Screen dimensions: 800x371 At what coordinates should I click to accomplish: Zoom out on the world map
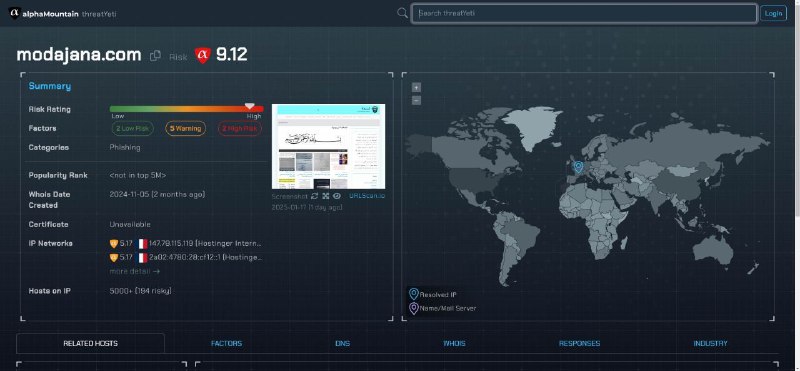(416, 101)
